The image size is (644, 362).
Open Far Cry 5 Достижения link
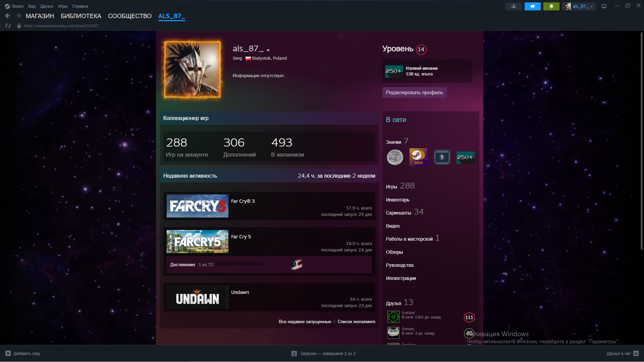click(x=182, y=265)
